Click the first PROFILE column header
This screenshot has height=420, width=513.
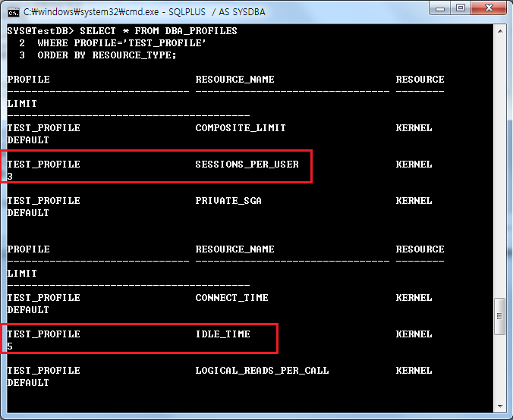29,79
